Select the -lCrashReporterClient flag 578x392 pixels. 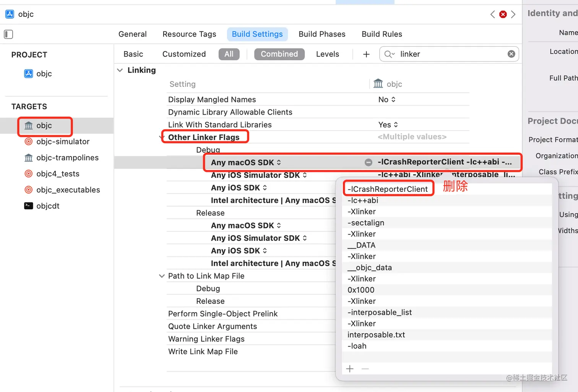pos(447,189)
